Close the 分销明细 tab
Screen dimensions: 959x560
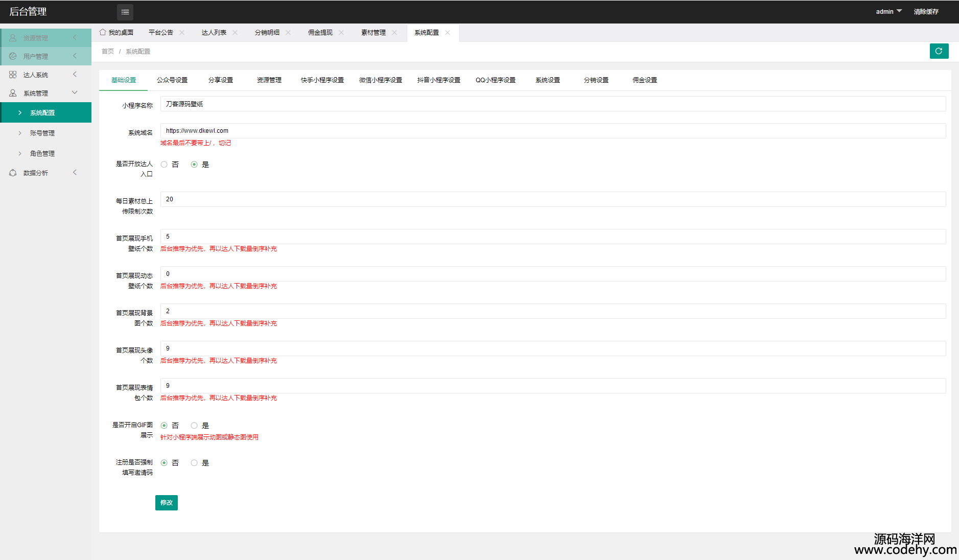[288, 32]
